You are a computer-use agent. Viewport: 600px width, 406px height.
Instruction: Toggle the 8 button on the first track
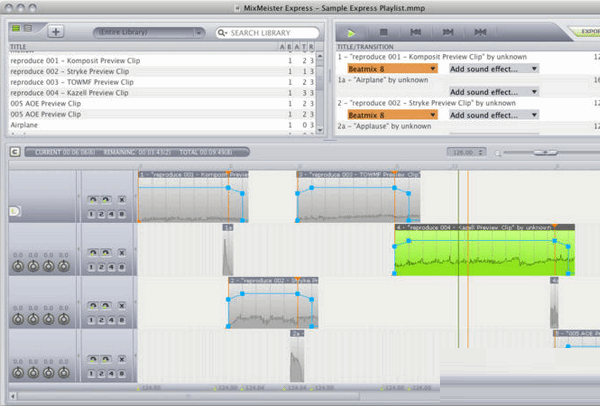tap(122, 213)
